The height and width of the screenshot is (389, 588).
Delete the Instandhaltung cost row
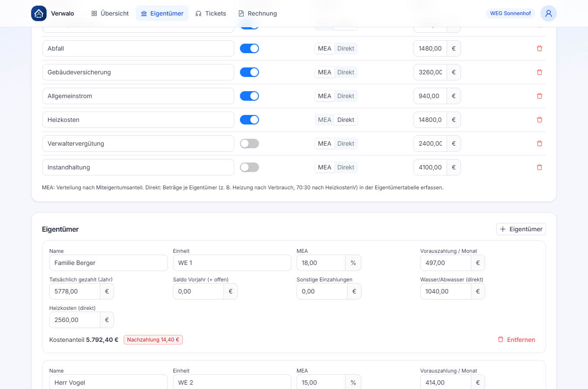coord(540,167)
